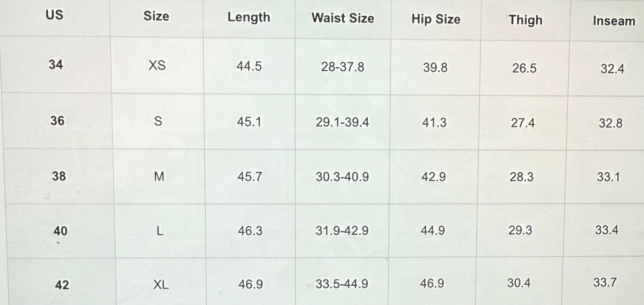
Task: Select thigh value 29.3 cell
Action: 520,230
